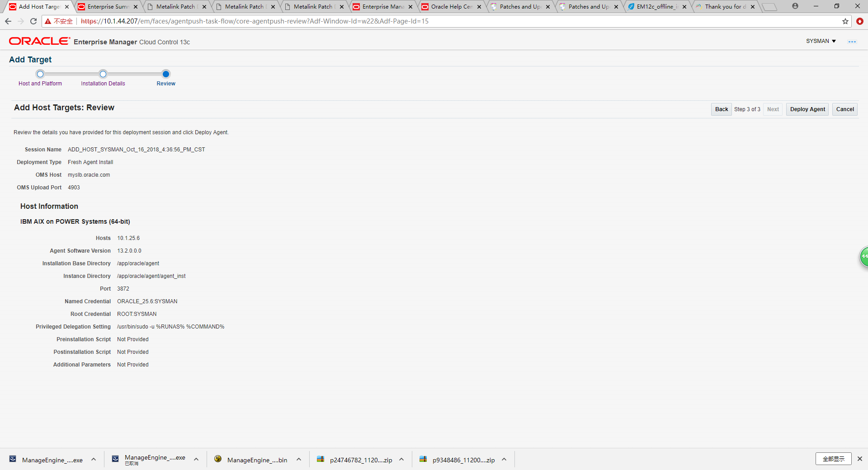Viewport: 868px width, 470px height.
Task: Click the Review step label
Action: click(166, 84)
